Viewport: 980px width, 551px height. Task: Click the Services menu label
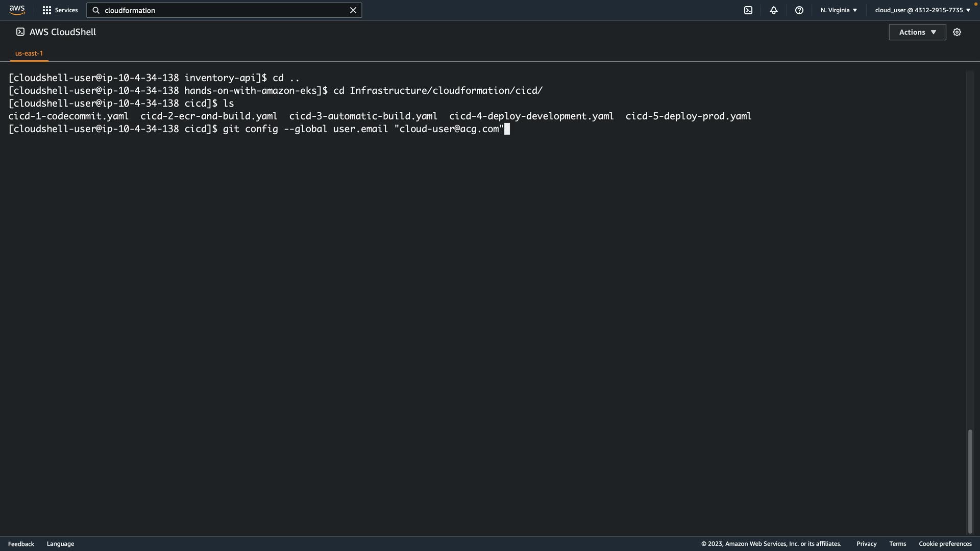click(66, 10)
